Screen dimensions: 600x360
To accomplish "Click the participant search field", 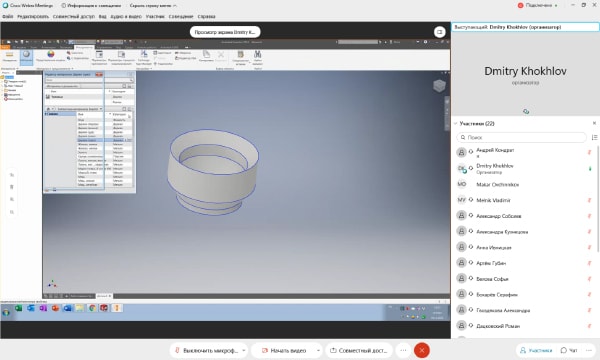I will coord(522,137).
